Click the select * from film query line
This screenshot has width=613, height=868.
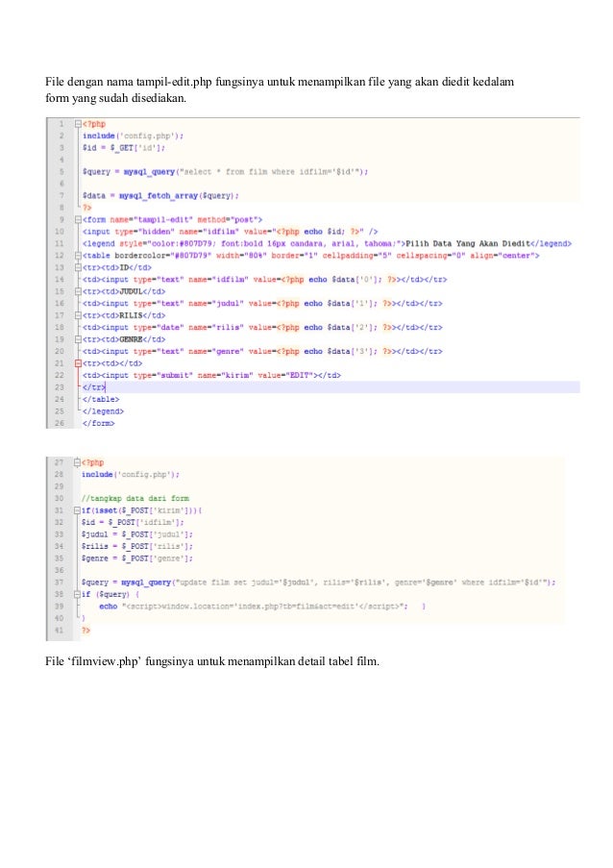tap(225, 172)
